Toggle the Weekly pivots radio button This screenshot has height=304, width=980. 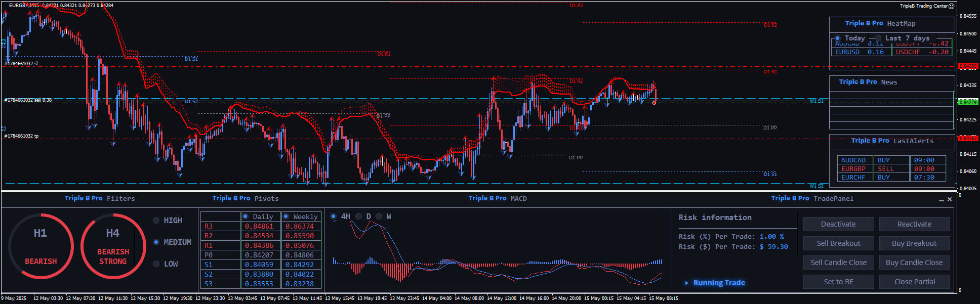point(286,216)
